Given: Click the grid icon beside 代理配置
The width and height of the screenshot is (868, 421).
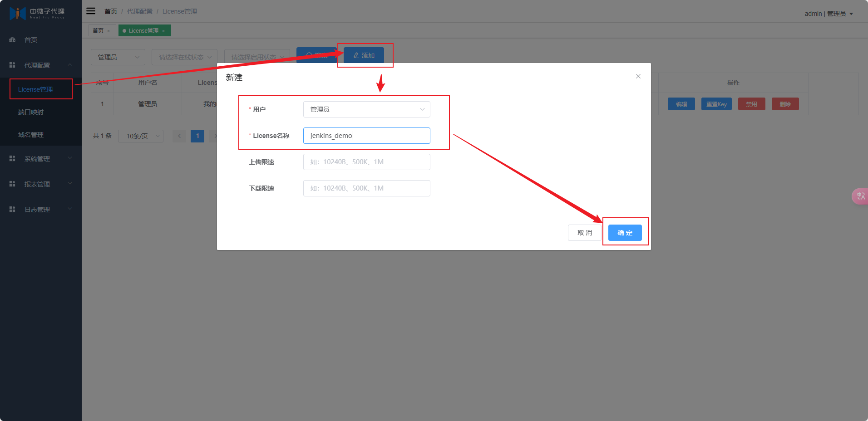Looking at the screenshot, I should (12, 65).
